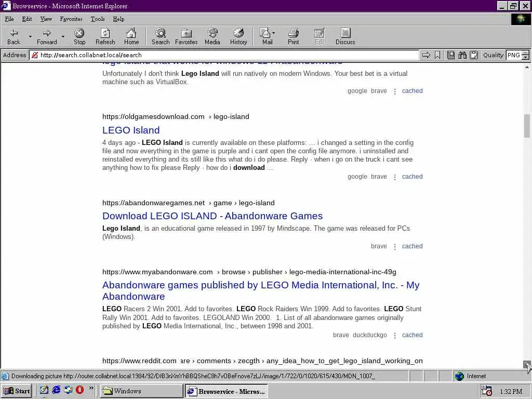Click brave under Abandonware Games result
This screenshot has width=532, height=399.
point(379,246)
